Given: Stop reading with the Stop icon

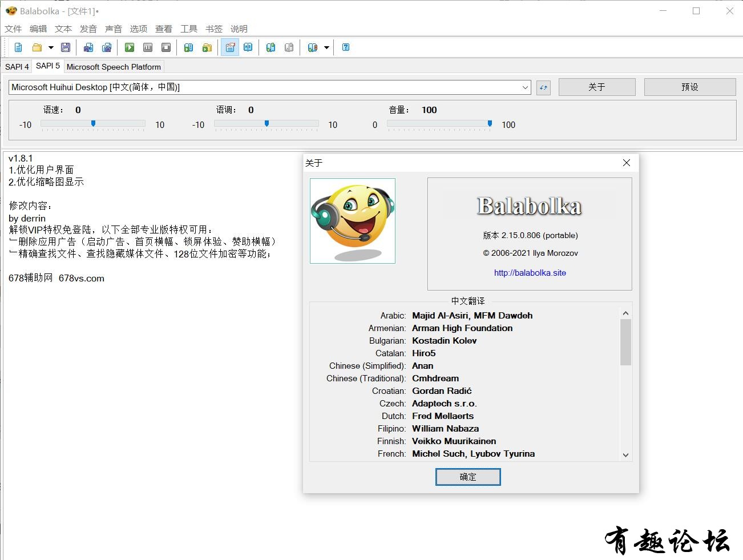Looking at the screenshot, I should click(166, 47).
